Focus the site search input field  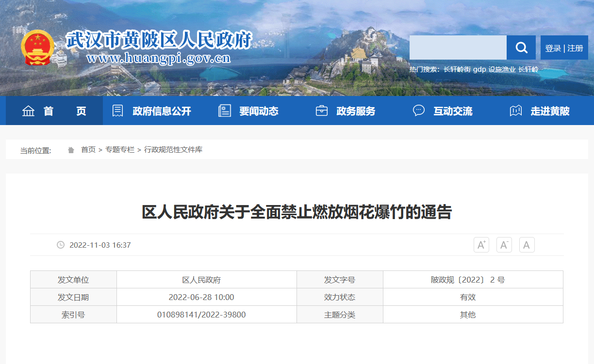coord(458,47)
